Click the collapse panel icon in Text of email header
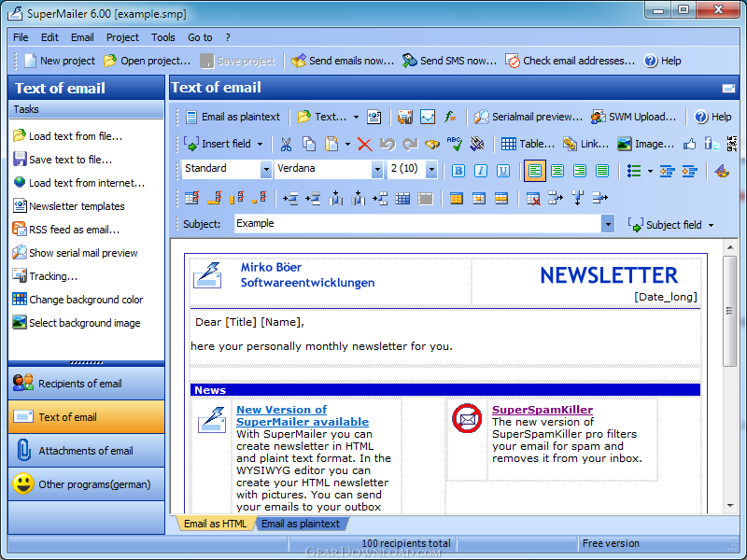The height and width of the screenshot is (560, 747). 728,88
